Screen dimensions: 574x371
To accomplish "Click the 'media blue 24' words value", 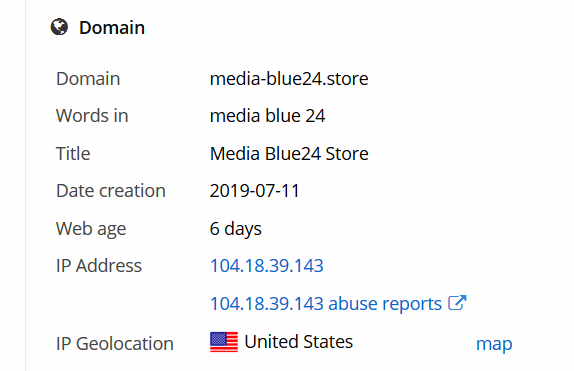I will [268, 116].
